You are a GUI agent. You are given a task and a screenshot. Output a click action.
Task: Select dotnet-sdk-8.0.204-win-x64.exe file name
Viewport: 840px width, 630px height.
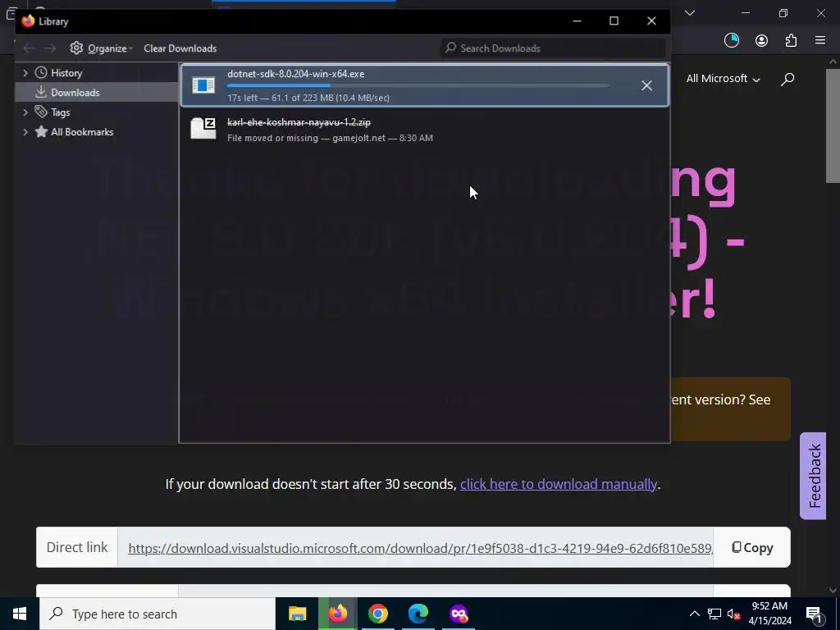tap(295, 74)
